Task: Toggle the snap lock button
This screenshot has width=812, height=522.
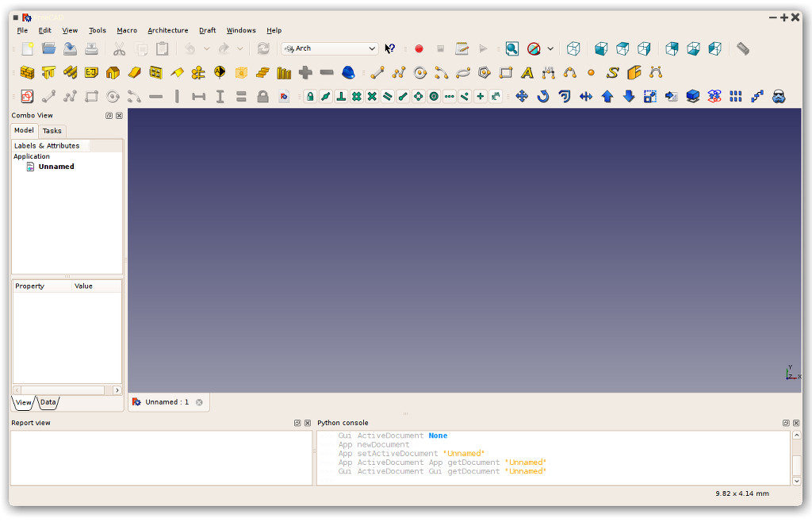Action: point(310,96)
